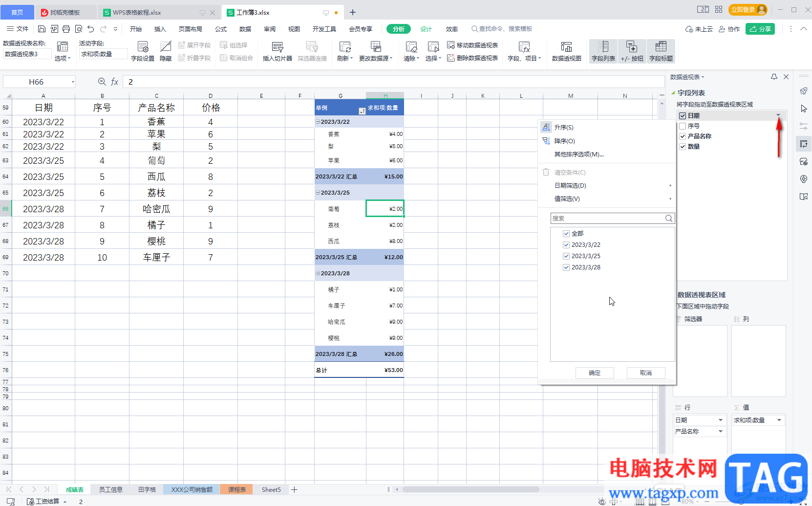Click the formula bar input showing 2
Screen dimensions: 812x506
[x=393, y=82]
